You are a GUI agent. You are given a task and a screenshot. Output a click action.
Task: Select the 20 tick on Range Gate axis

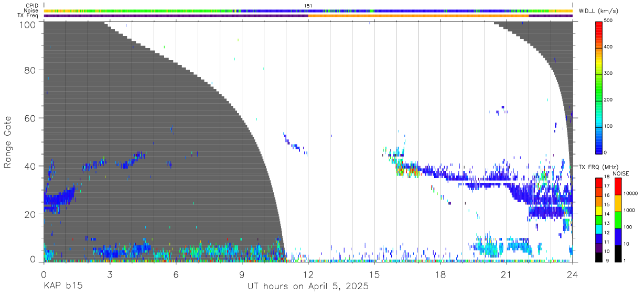(30, 214)
